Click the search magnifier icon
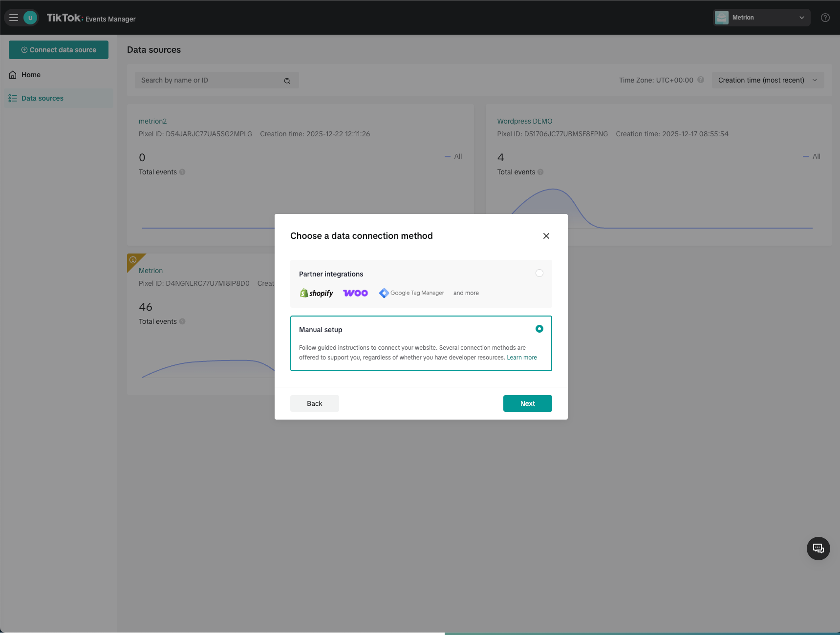 (x=287, y=81)
